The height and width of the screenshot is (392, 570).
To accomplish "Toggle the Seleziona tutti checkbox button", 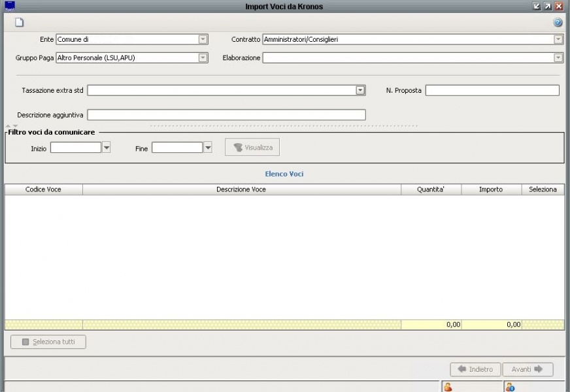I will coord(48,342).
